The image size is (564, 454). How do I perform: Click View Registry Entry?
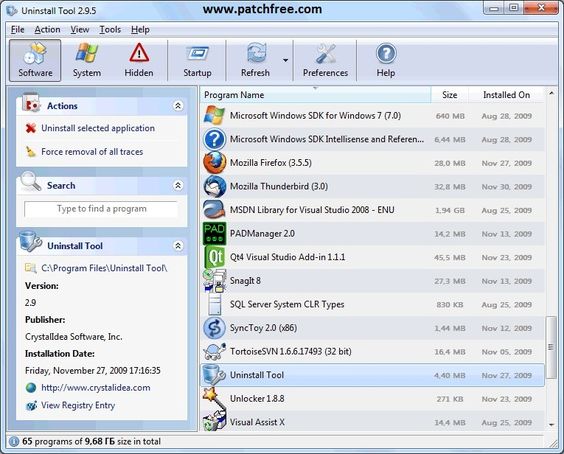tap(78, 405)
